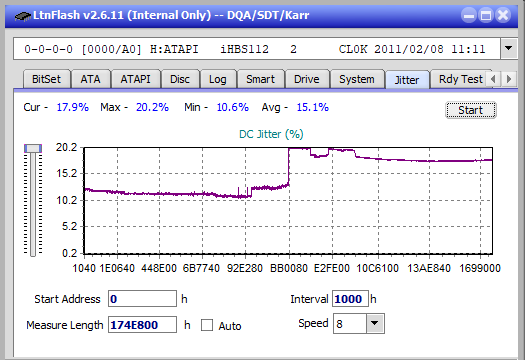Go to the ATAPI tab
The width and height of the screenshot is (525, 360).
(x=135, y=79)
